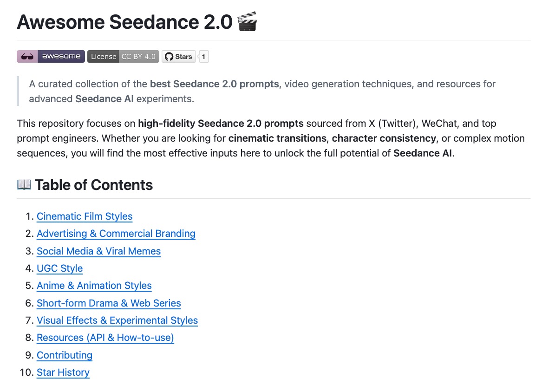Click the awesome sunglasses badge
This screenshot has width=548, height=392.
coord(51,57)
